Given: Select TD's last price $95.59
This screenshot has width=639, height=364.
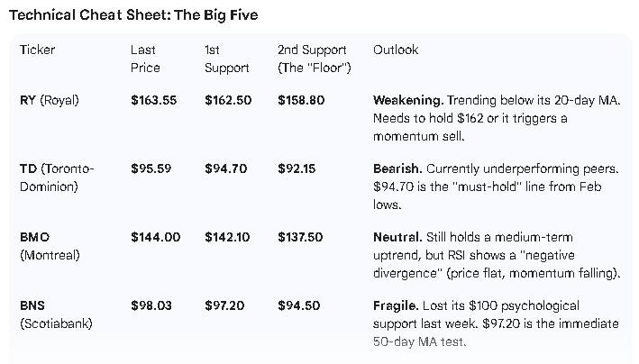Looking at the screenshot, I should (x=151, y=168).
